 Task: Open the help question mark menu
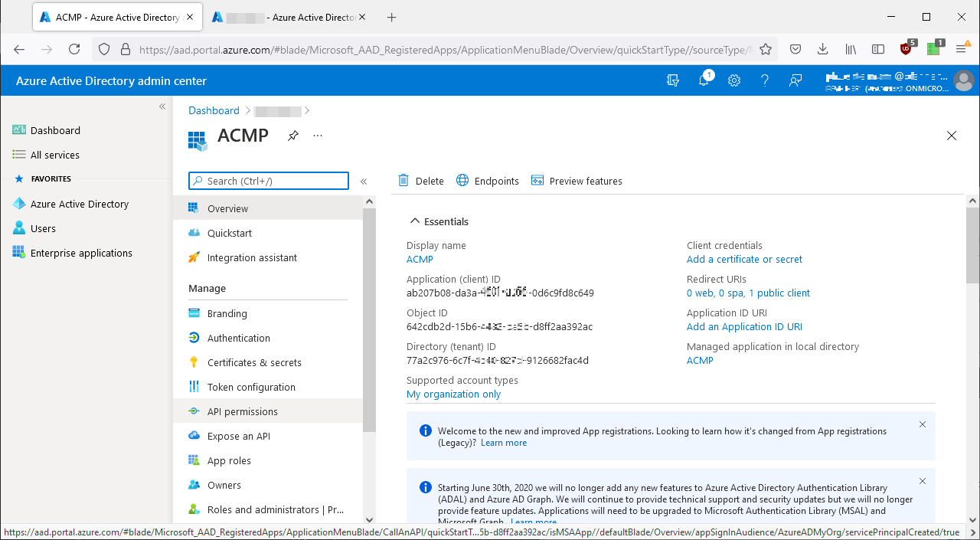click(x=764, y=80)
